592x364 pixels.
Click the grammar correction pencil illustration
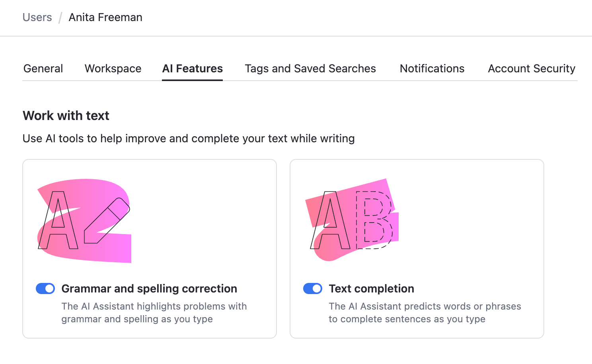(107, 221)
